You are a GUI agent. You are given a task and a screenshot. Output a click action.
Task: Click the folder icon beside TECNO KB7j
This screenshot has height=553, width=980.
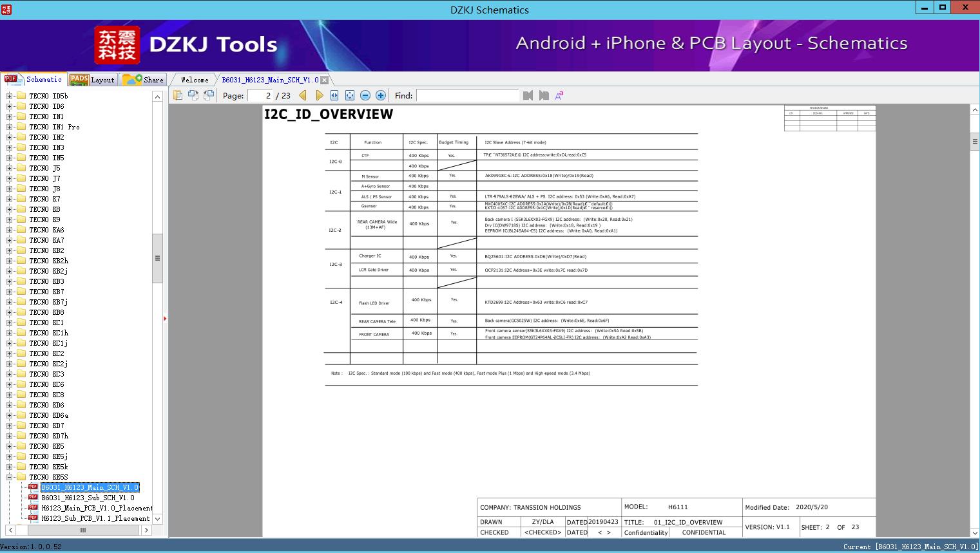(21, 302)
